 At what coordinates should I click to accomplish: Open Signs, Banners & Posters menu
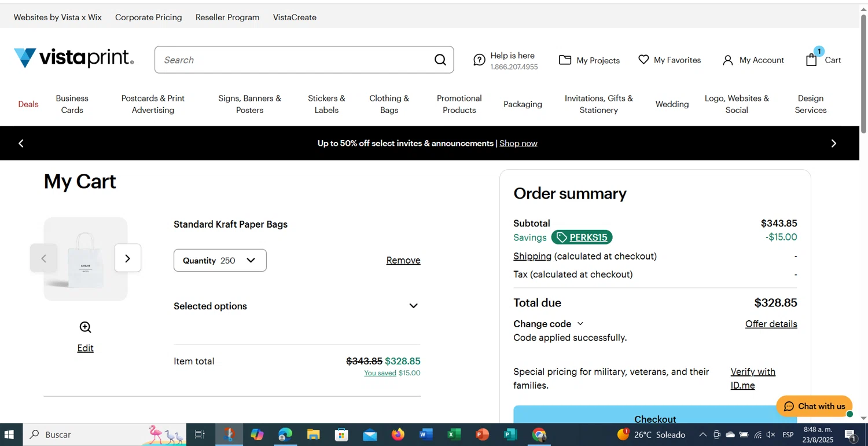[x=250, y=104]
